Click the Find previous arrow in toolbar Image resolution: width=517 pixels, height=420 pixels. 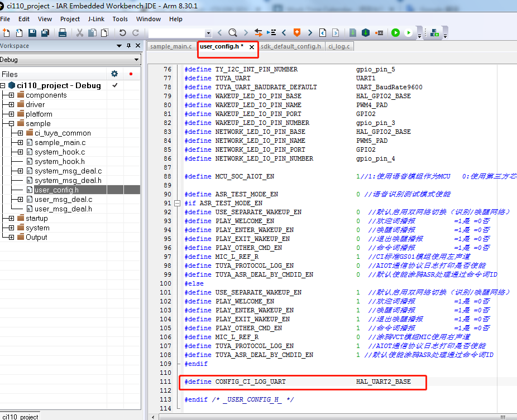click(x=219, y=32)
